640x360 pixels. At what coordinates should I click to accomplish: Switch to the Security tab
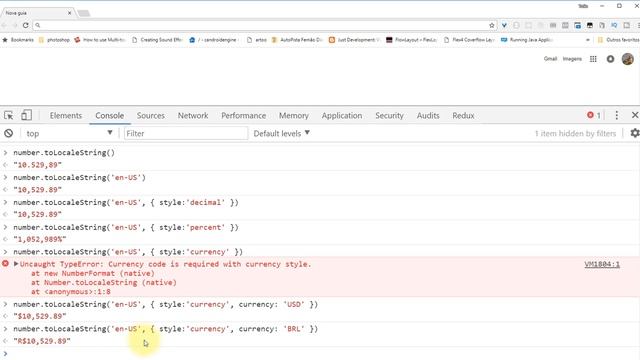click(x=389, y=116)
